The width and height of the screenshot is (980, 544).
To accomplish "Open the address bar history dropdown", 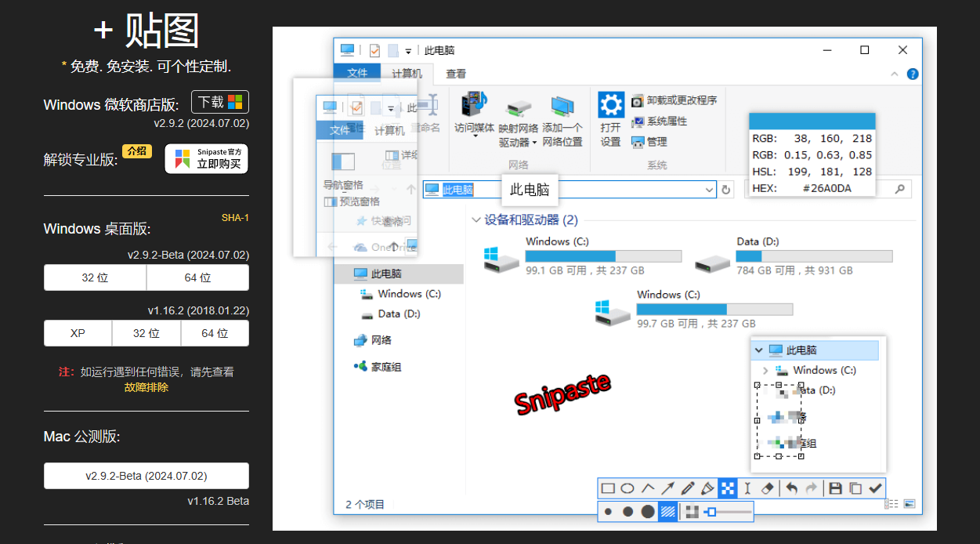I will tap(710, 190).
